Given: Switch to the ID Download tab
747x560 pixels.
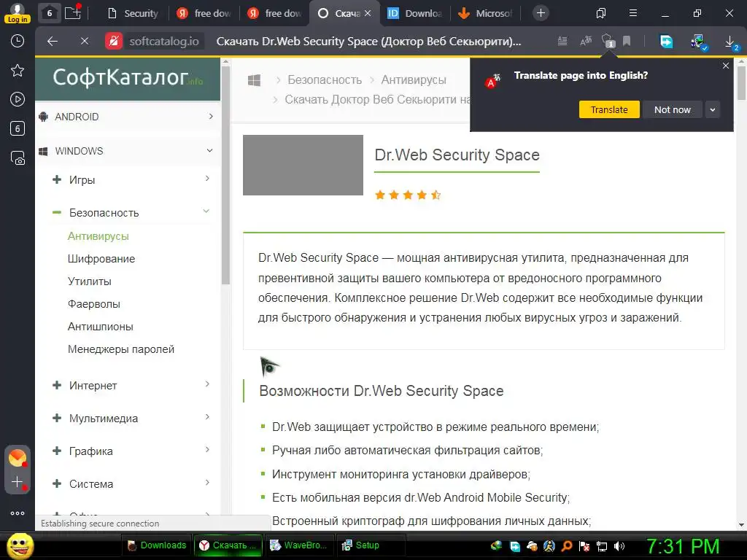Looking at the screenshot, I should 414,13.
